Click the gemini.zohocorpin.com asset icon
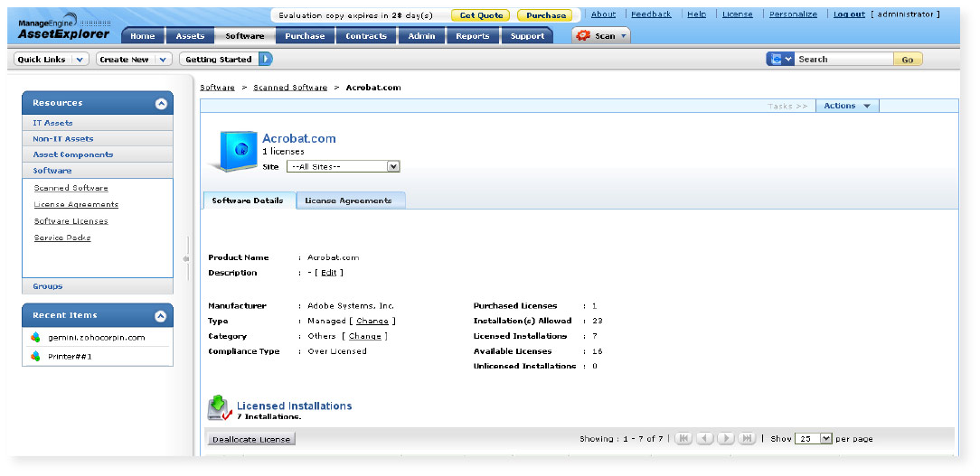980x476 pixels. (x=35, y=337)
